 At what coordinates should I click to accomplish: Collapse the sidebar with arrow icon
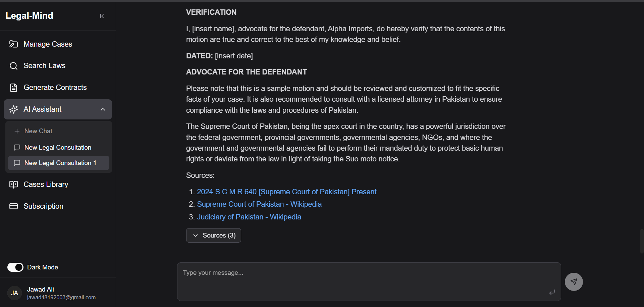tap(102, 16)
